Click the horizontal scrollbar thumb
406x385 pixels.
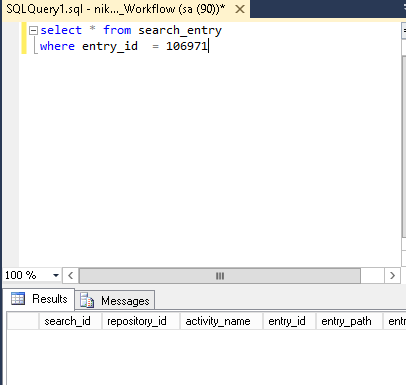[x=220, y=276]
